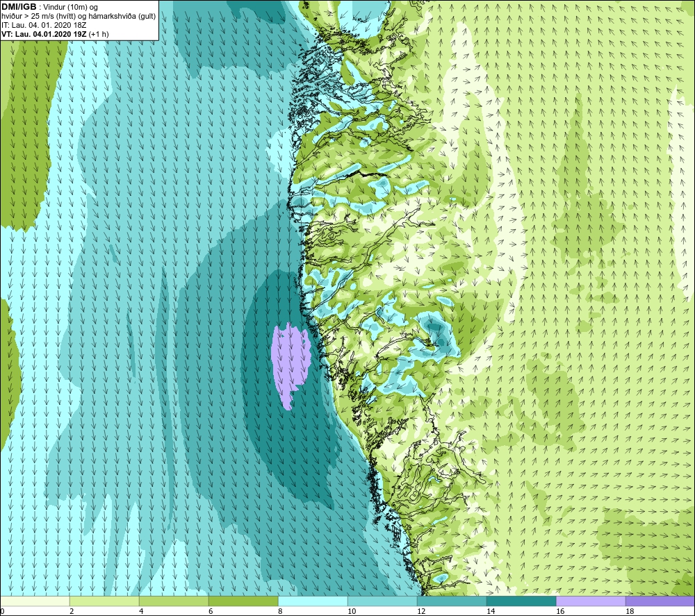Click the legend tick label '2'

(72, 612)
